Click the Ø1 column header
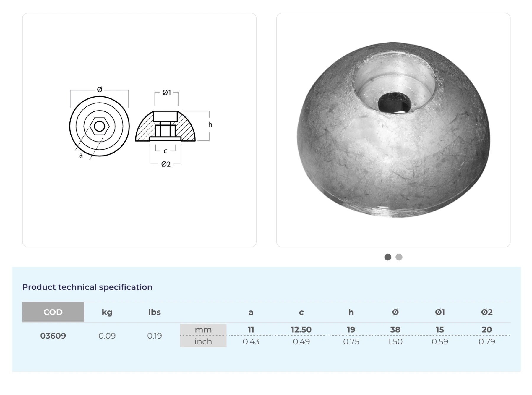The width and height of the screenshot is (532, 395). point(440,312)
